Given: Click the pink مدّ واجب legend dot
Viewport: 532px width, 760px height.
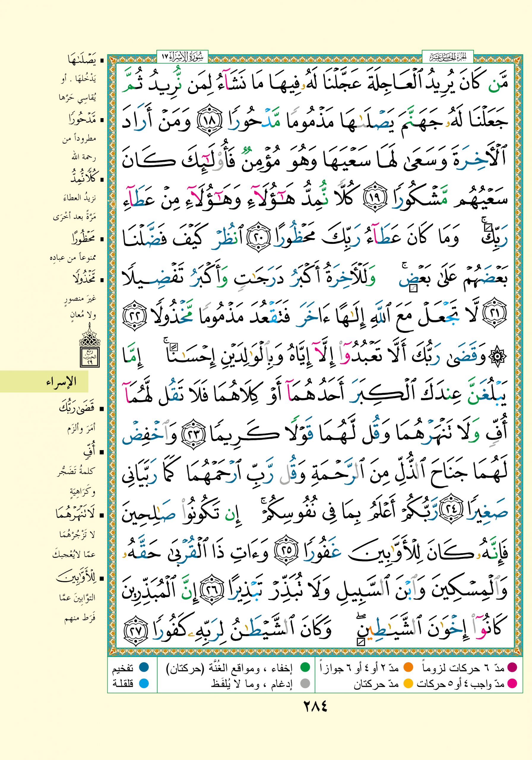Looking at the screenshot, I should tap(512, 683).
